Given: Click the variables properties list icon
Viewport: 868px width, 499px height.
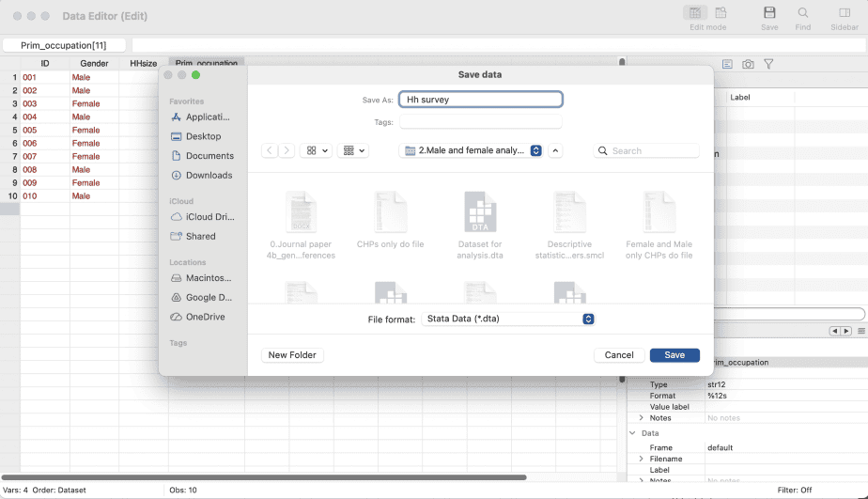Looking at the screenshot, I should tap(727, 64).
